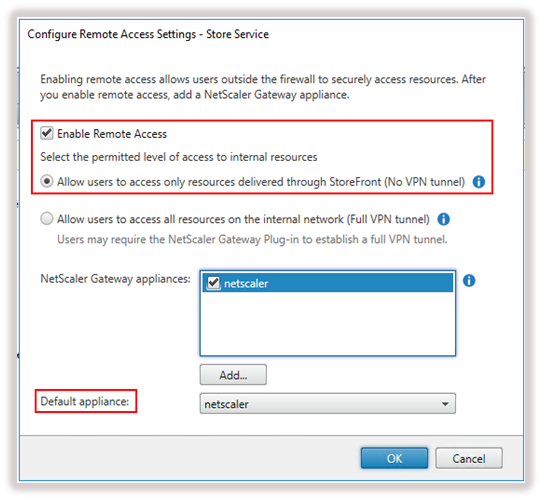Dismiss the dialog with Cancel
Screen dimensions: 542x500
tap(469, 459)
